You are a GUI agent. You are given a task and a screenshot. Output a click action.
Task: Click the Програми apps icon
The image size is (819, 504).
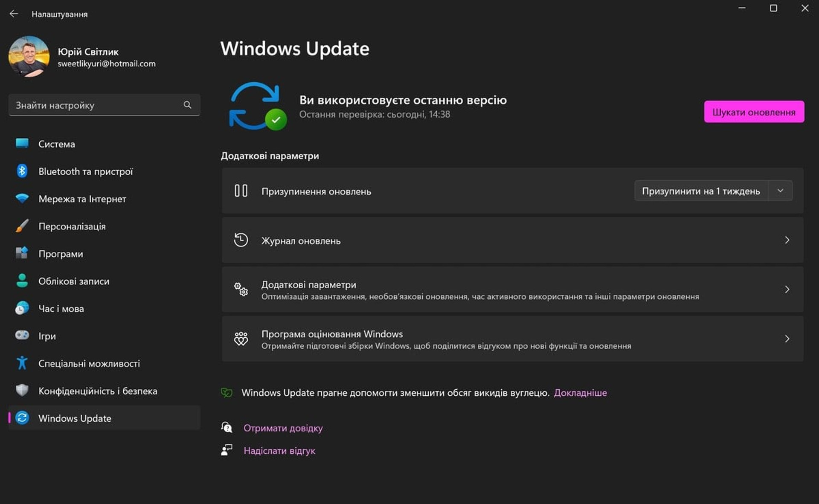click(22, 253)
